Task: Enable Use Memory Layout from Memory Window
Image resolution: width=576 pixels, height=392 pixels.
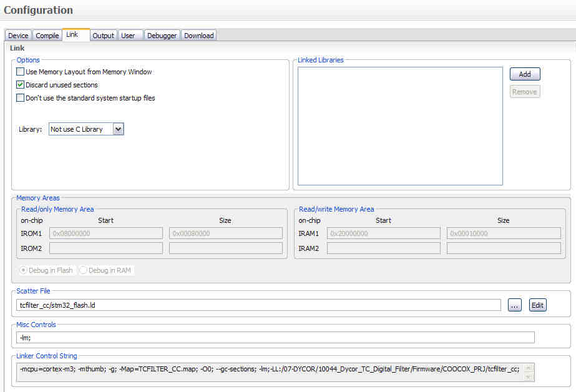Action: pyautogui.click(x=20, y=72)
